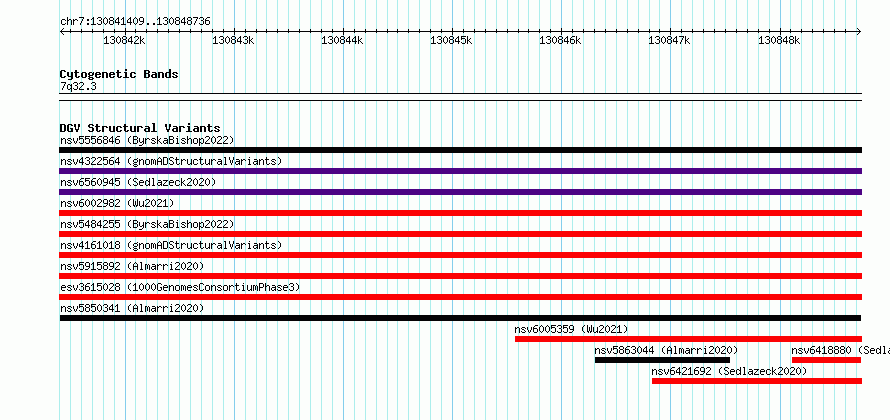
Task: Click the red bar under nsv4161018
Action: (x=460, y=255)
